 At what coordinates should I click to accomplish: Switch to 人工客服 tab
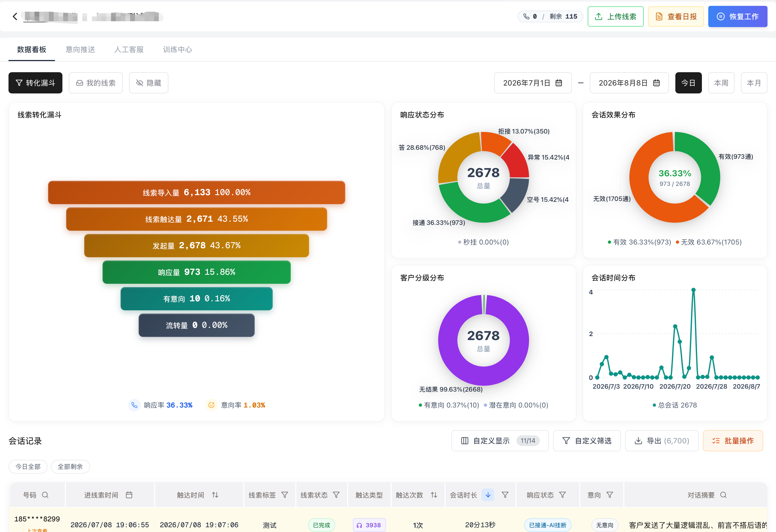pyautogui.click(x=129, y=49)
